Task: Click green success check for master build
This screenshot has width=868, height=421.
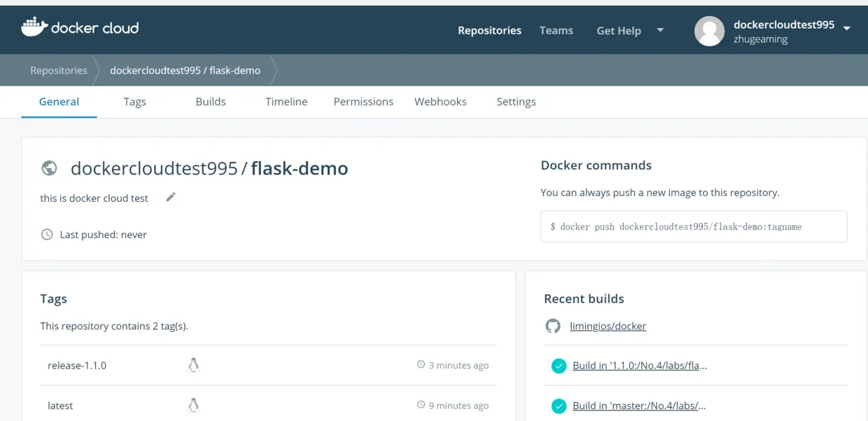Action: [x=559, y=406]
